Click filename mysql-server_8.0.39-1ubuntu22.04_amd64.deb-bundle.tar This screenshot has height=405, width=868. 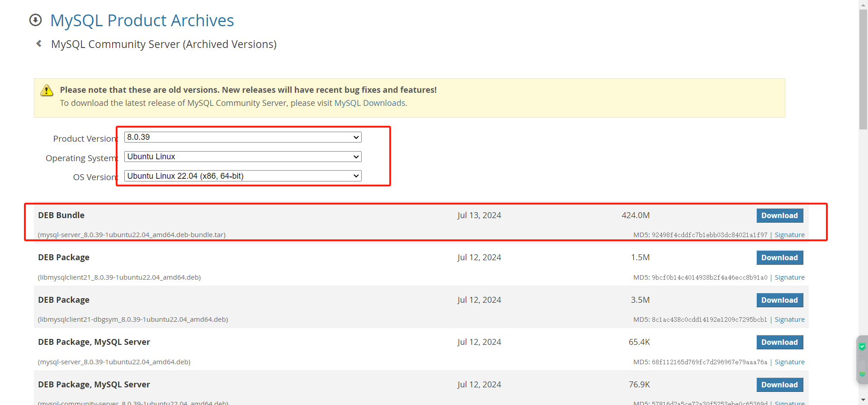[x=132, y=235]
